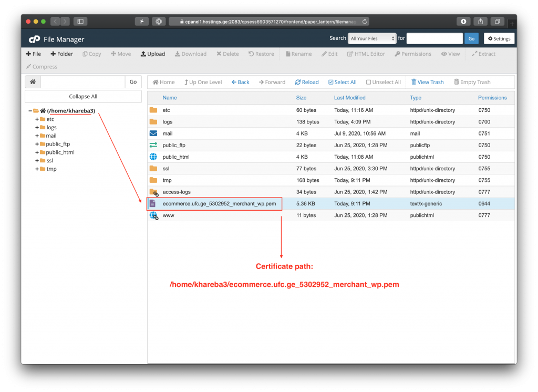The width and height of the screenshot is (538, 392).
Task: Open View Trash
Action: [x=427, y=82]
